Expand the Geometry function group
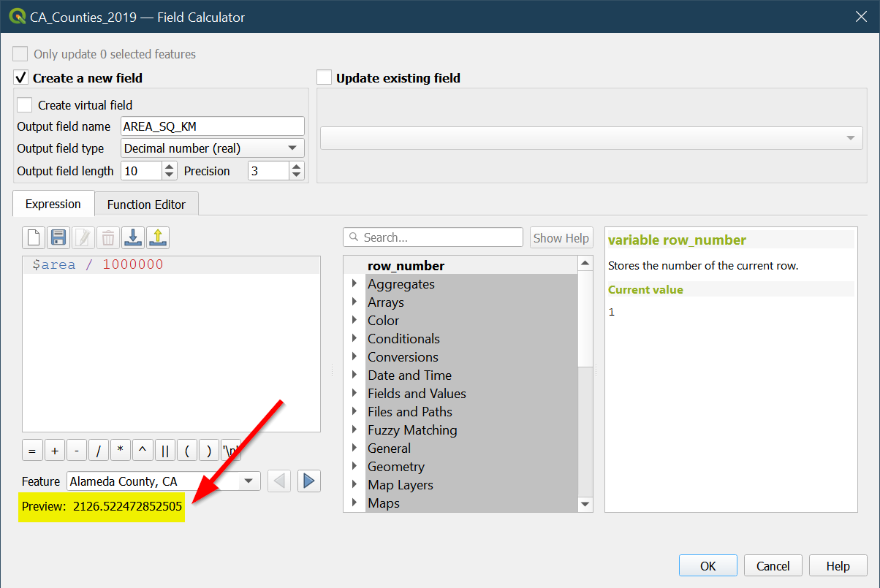This screenshot has width=880, height=588. coord(354,466)
